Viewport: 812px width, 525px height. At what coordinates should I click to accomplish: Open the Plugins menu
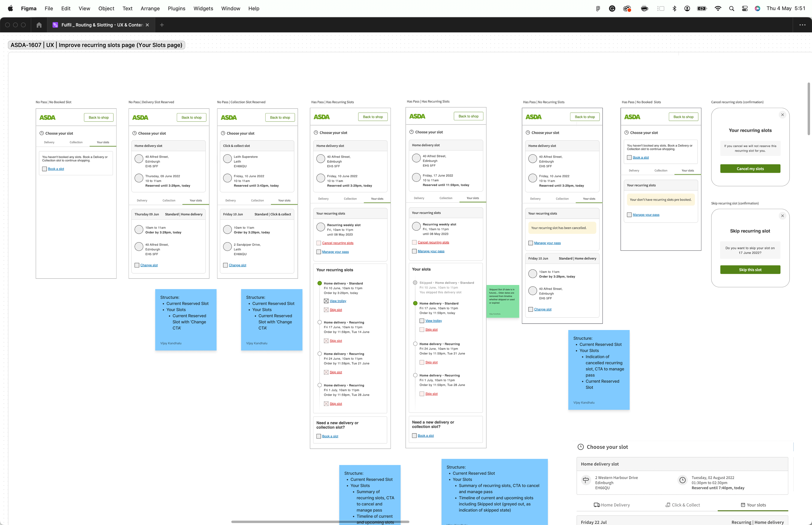(x=177, y=8)
